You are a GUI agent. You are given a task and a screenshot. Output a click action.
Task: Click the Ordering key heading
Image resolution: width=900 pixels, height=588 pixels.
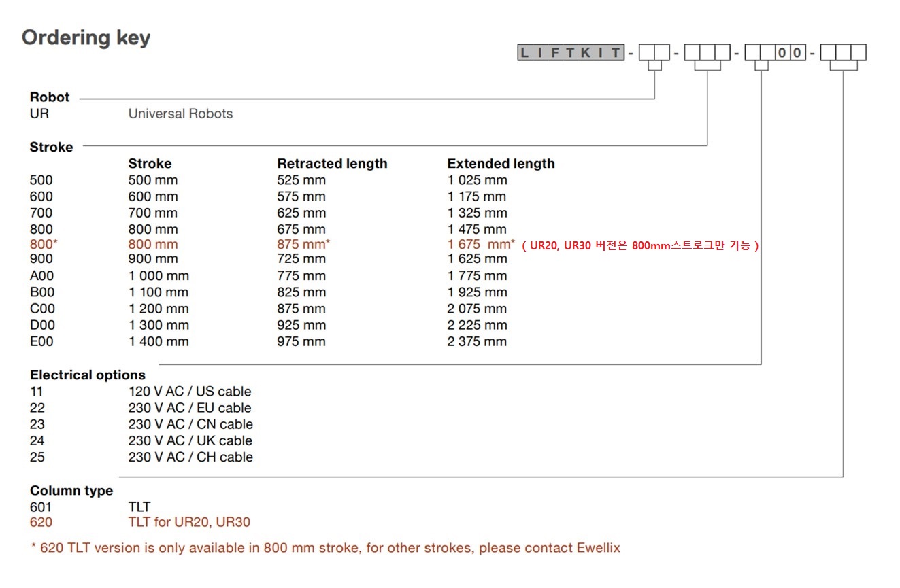(x=86, y=38)
